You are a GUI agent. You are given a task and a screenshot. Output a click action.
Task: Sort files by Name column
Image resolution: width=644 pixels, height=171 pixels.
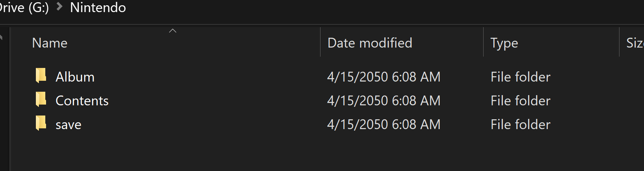(49, 43)
